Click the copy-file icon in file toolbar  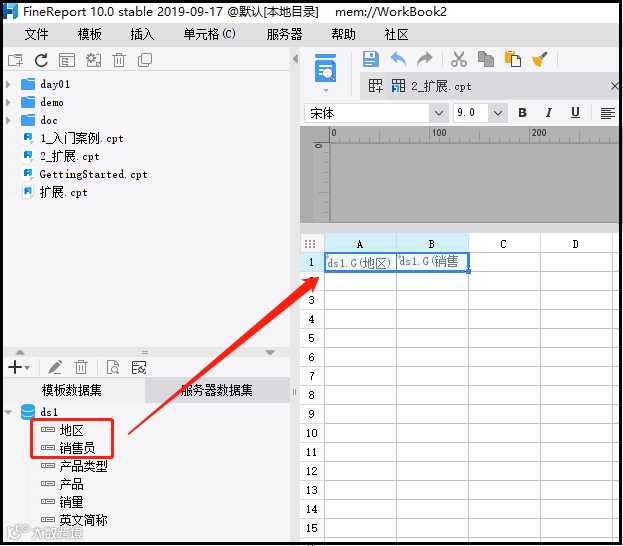click(145, 60)
